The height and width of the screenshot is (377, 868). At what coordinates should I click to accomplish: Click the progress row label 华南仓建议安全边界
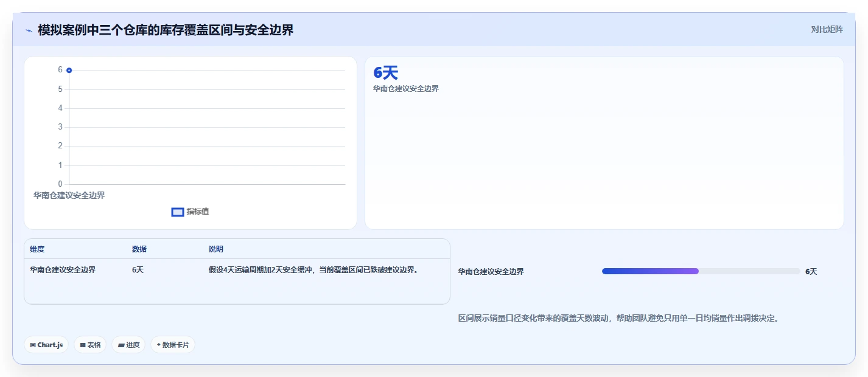[491, 272]
